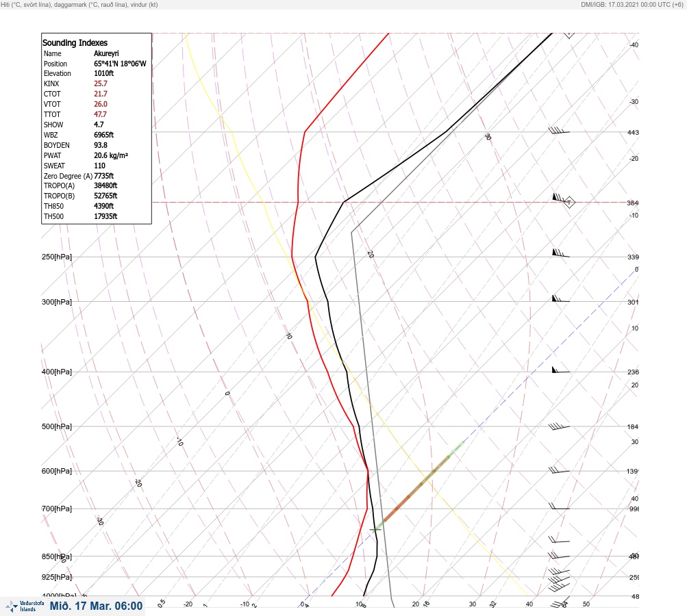Click the green cross marker on temperature line

click(375, 530)
